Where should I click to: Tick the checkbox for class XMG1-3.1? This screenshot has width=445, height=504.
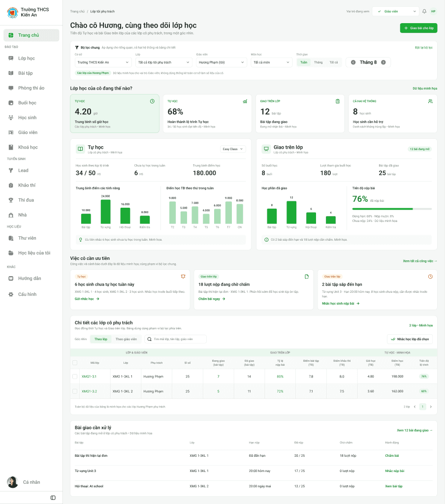[75, 377]
